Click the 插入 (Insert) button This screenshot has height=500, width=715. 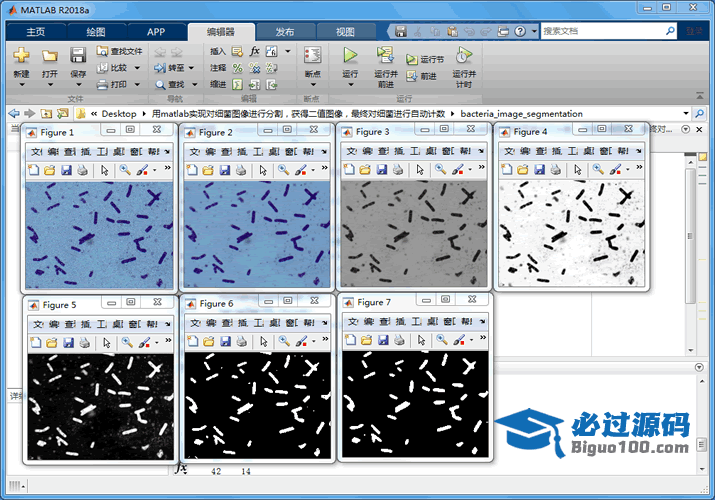[218, 51]
